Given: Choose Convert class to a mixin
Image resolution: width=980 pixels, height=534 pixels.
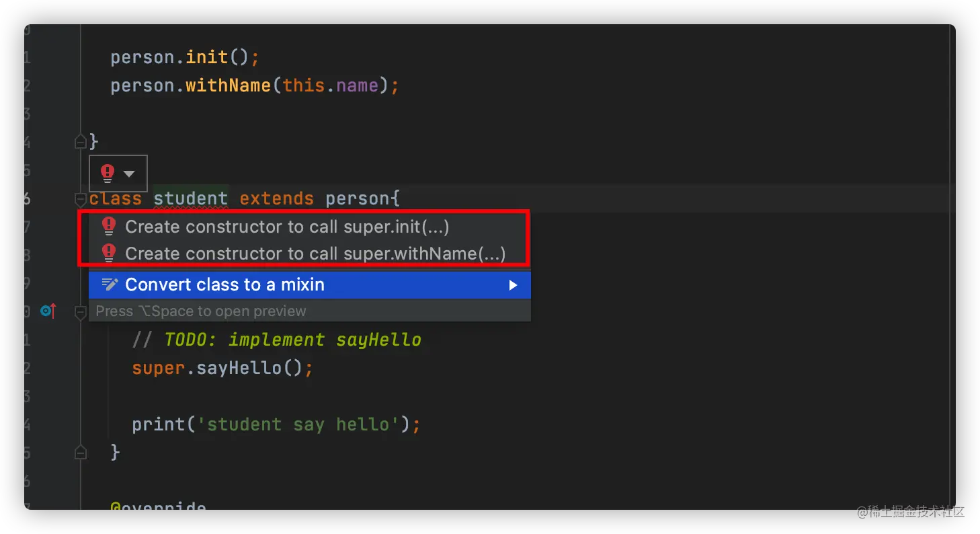Looking at the screenshot, I should point(224,284).
